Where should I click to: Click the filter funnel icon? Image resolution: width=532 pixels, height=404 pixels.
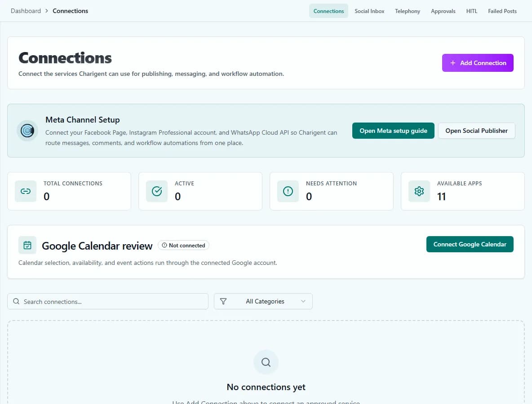pyautogui.click(x=223, y=301)
